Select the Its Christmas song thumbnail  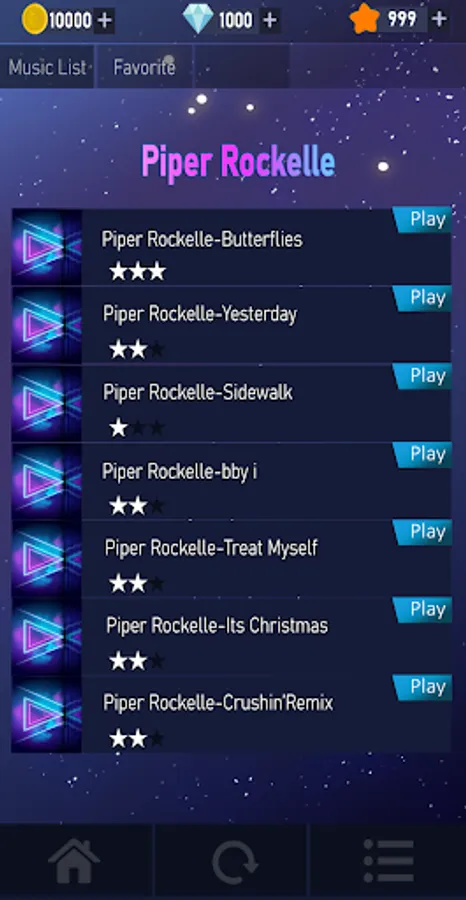coord(46,637)
